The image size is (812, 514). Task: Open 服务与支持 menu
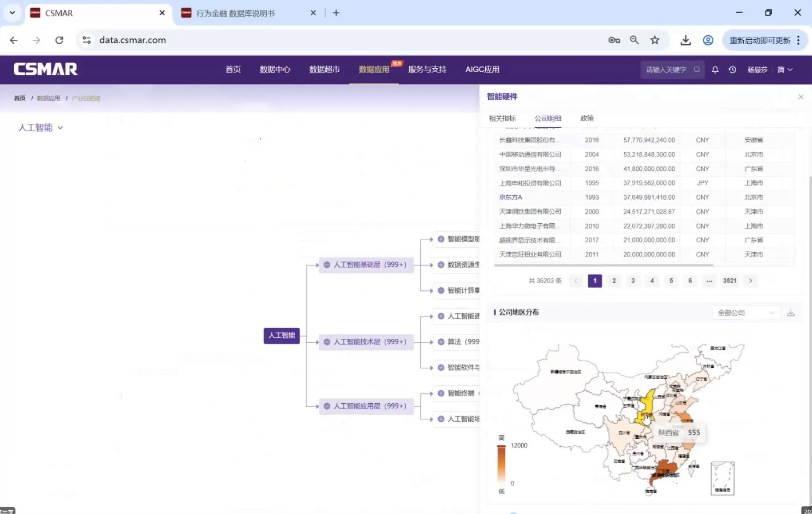[x=427, y=69]
